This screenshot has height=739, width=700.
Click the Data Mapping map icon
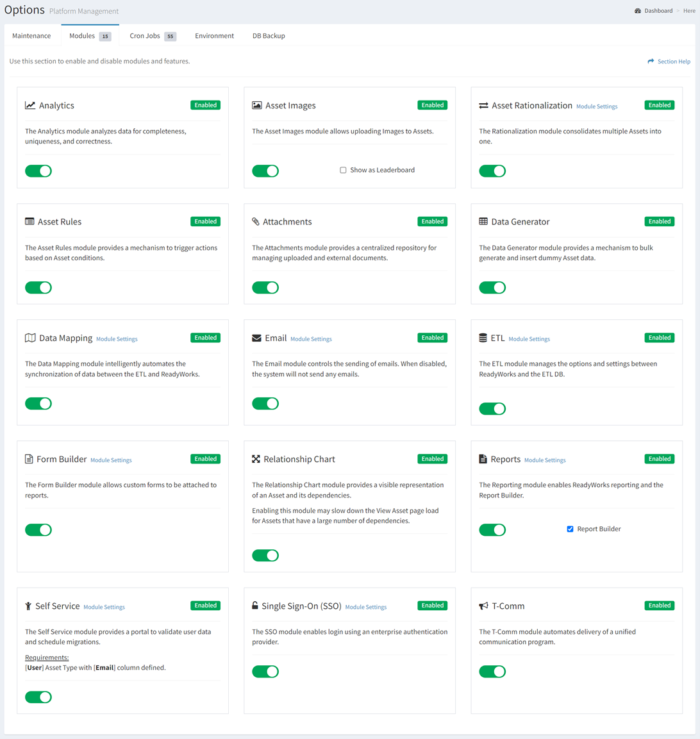coord(30,338)
